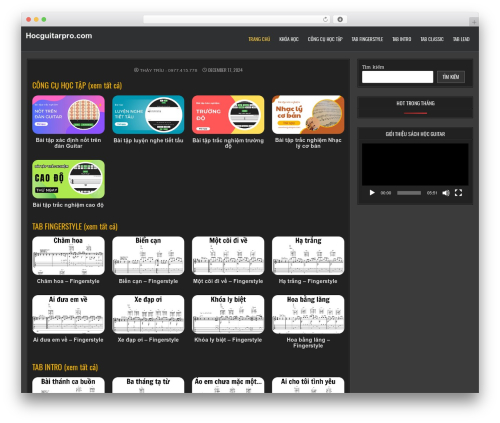This screenshot has width=500, height=423.
Task: Click 'Ai đưa em về – Fingerstyle' caption link
Action: (68, 340)
